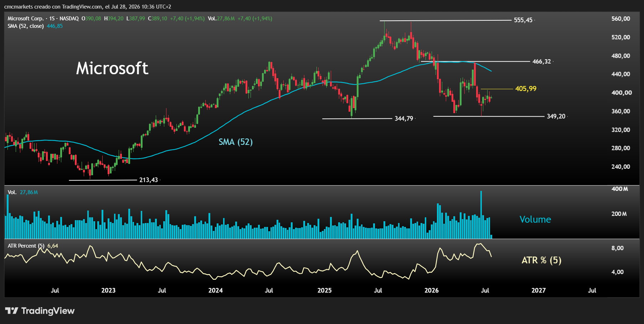Click 240,00 on the price axis

(x=621, y=167)
